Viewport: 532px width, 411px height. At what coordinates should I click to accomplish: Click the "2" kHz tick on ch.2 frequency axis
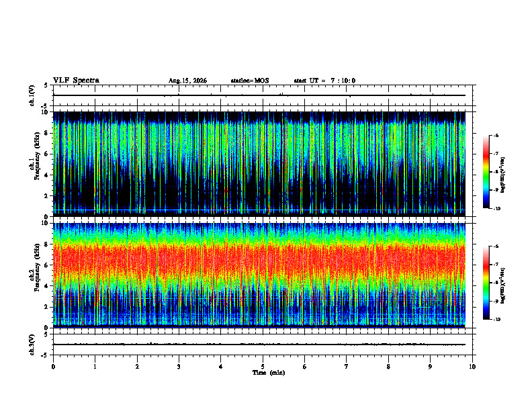47,307
